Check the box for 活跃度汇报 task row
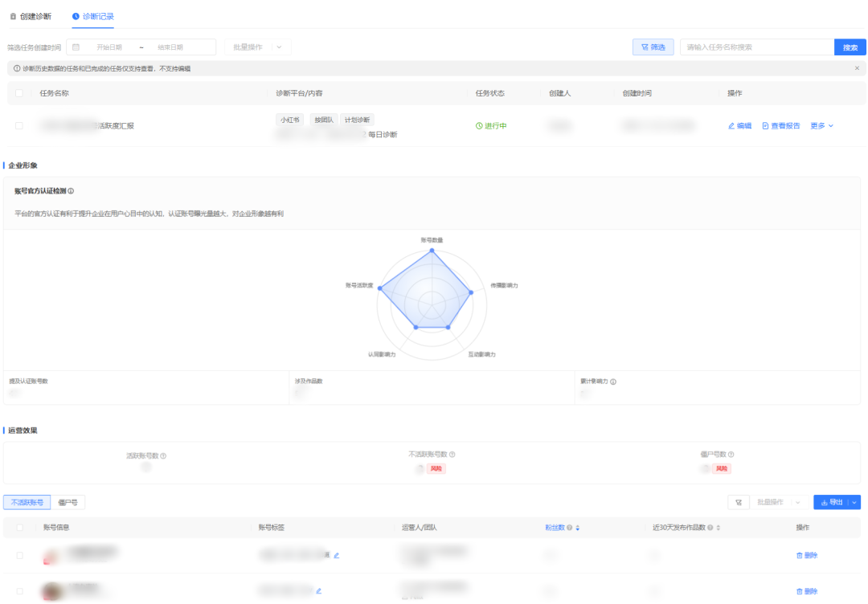Image resolution: width=868 pixels, height=604 pixels. click(19, 126)
